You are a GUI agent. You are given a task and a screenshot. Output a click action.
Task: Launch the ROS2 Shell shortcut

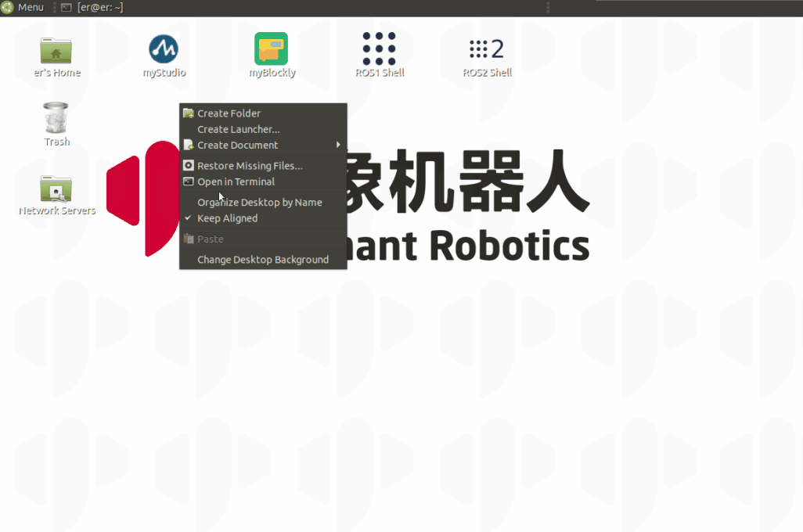click(487, 49)
